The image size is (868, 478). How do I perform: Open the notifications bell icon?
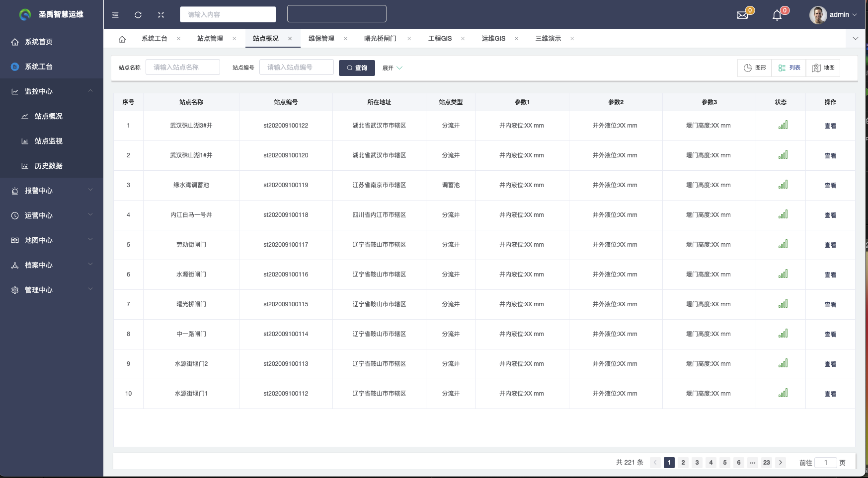777,15
